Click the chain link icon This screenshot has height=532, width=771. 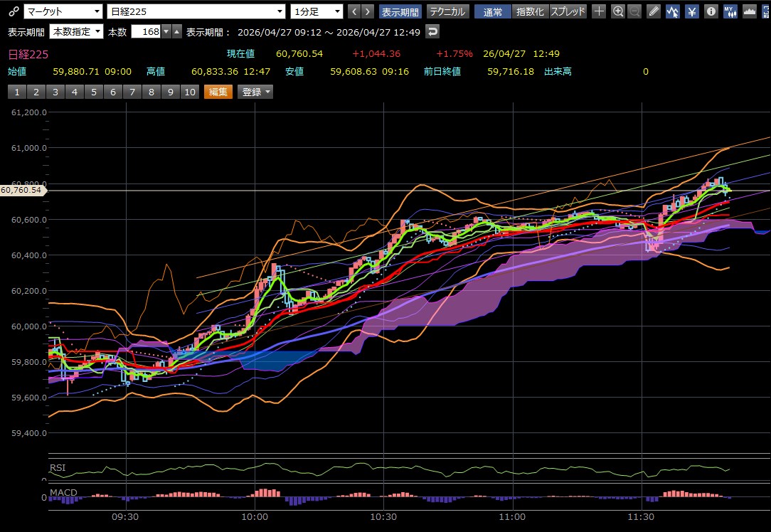(13, 11)
